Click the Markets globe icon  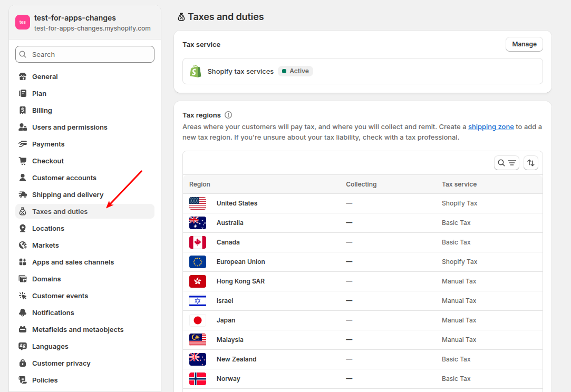[23, 245]
